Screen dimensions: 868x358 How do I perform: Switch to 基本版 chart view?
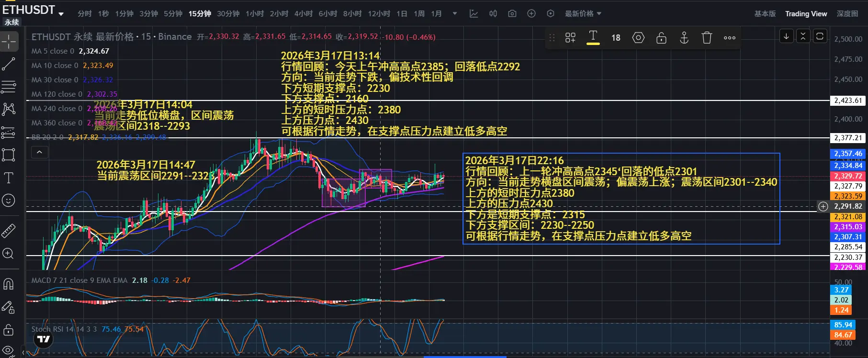click(x=765, y=14)
